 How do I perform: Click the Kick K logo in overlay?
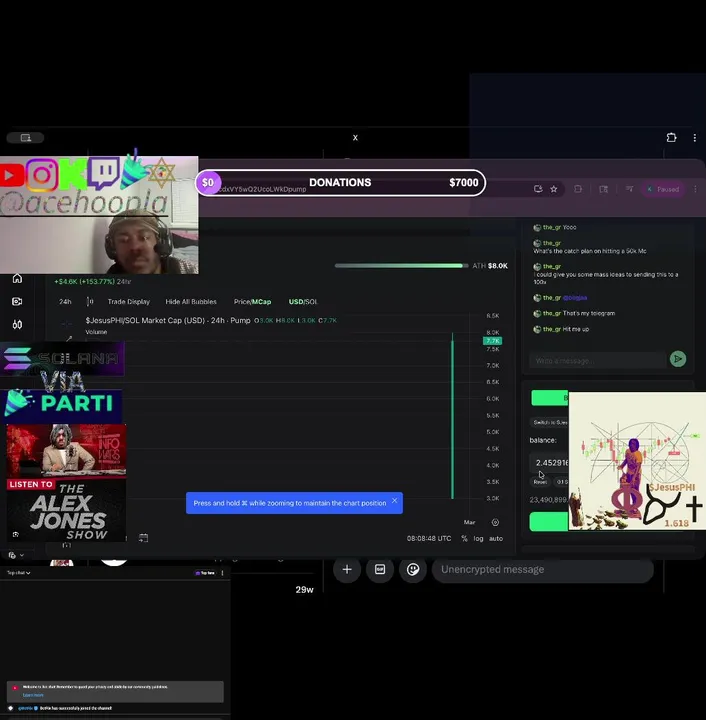pyautogui.click(x=73, y=174)
